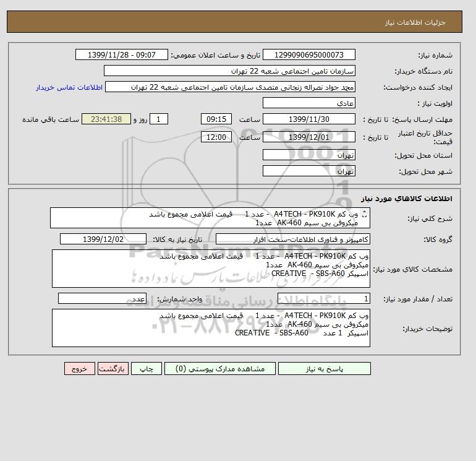Click the توضیحات خریدار text area

pyautogui.click(x=211, y=328)
